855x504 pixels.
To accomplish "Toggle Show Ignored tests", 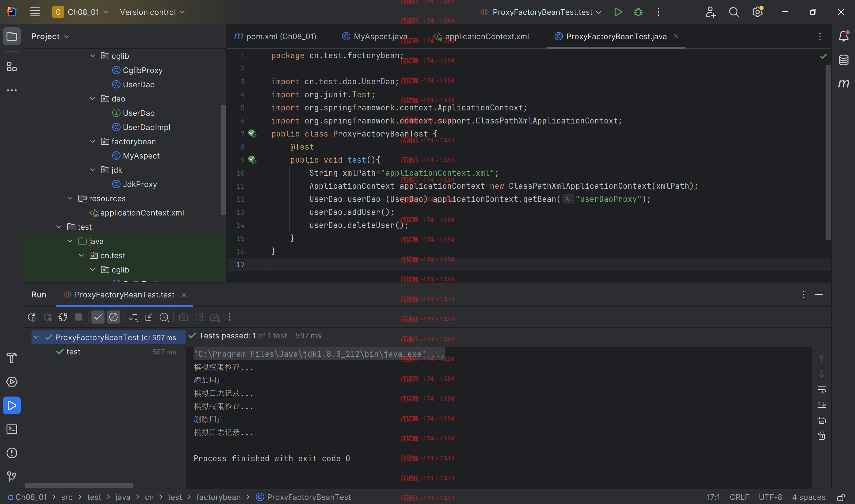I will click(x=113, y=317).
